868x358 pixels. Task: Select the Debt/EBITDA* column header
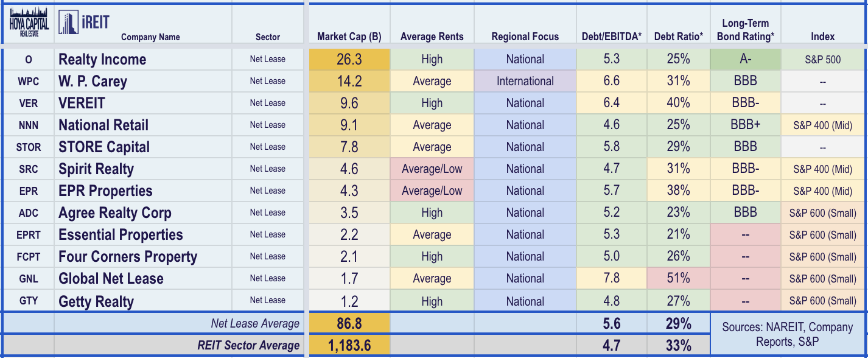click(x=612, y=37)
